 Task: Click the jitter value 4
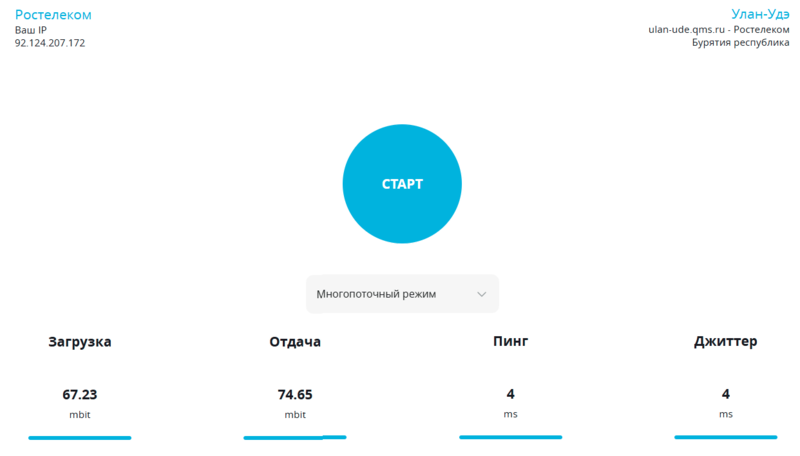tap(725, 394)
